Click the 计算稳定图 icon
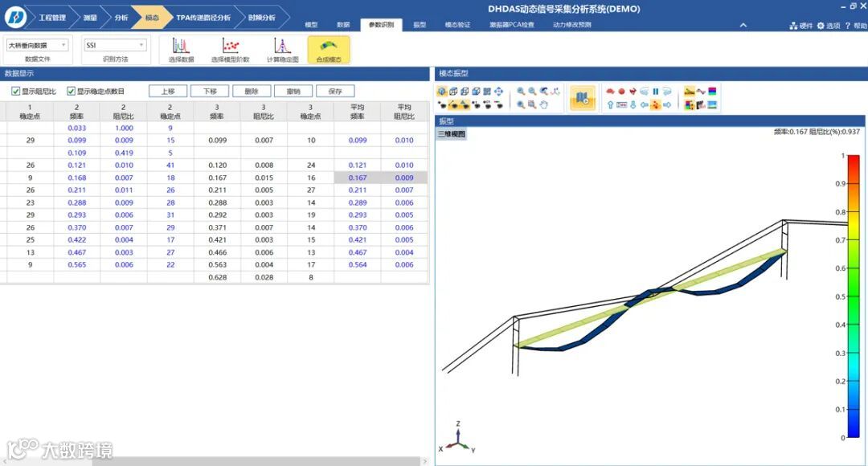This screenshot has height=466, width=868. click(282, 46)
